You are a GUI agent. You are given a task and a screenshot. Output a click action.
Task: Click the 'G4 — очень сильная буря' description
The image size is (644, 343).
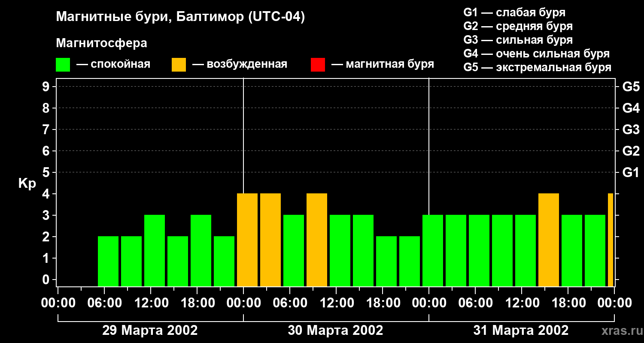click(x=537, y=54)
